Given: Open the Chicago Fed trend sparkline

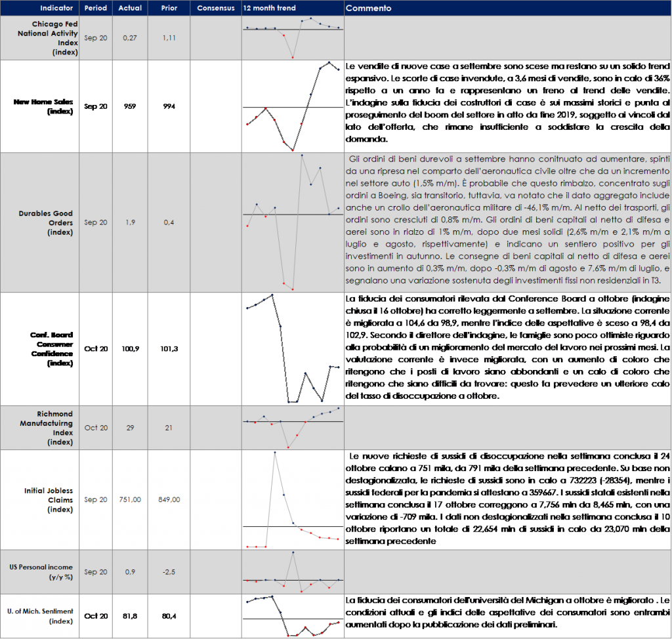Looking at the screenshot, I should pyautogui.click(x=292, y=38).
